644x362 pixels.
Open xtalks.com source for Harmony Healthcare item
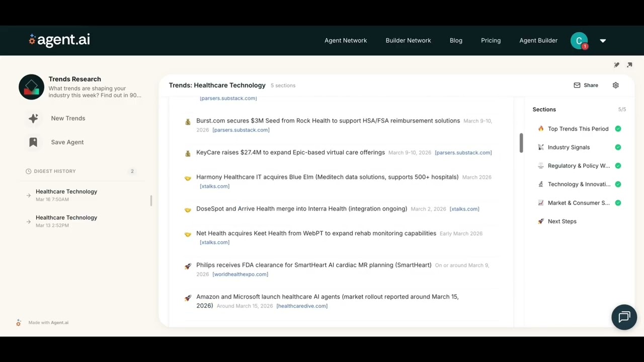[x=214, y=186]
